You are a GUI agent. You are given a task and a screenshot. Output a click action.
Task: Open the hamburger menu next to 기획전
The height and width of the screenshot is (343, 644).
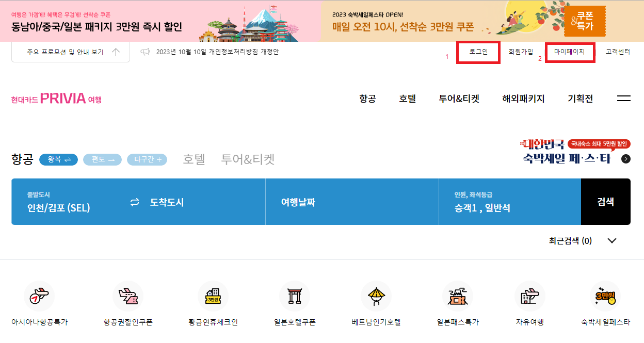tap(624, 98)
